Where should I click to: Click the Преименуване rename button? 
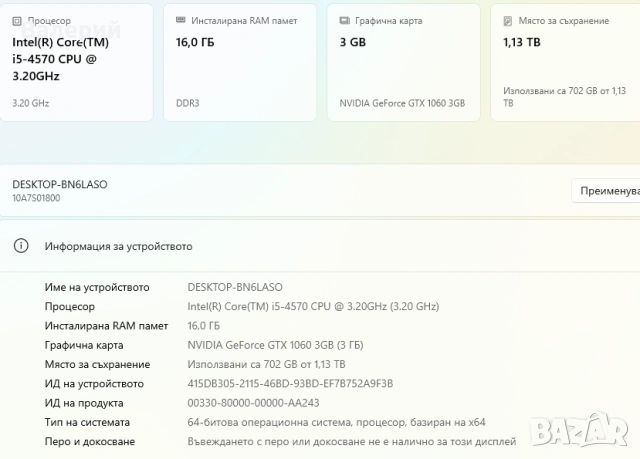(606, 191)
